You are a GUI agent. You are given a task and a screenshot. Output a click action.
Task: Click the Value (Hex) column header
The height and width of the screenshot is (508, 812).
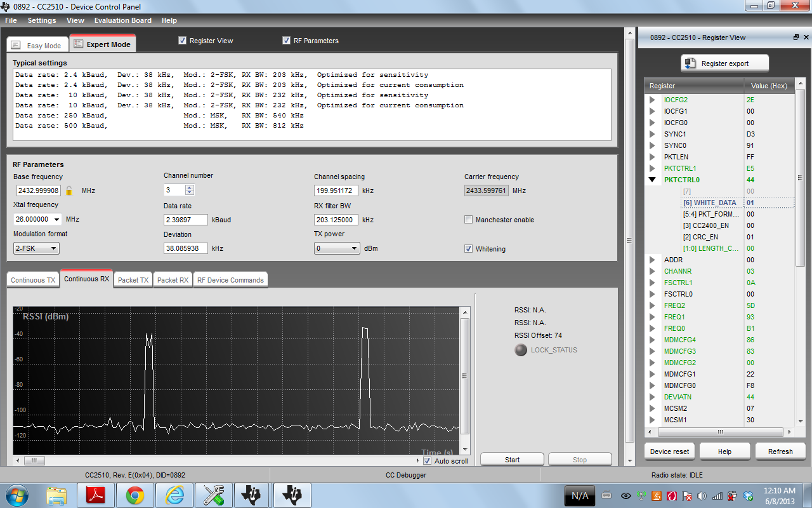(769, 86)
